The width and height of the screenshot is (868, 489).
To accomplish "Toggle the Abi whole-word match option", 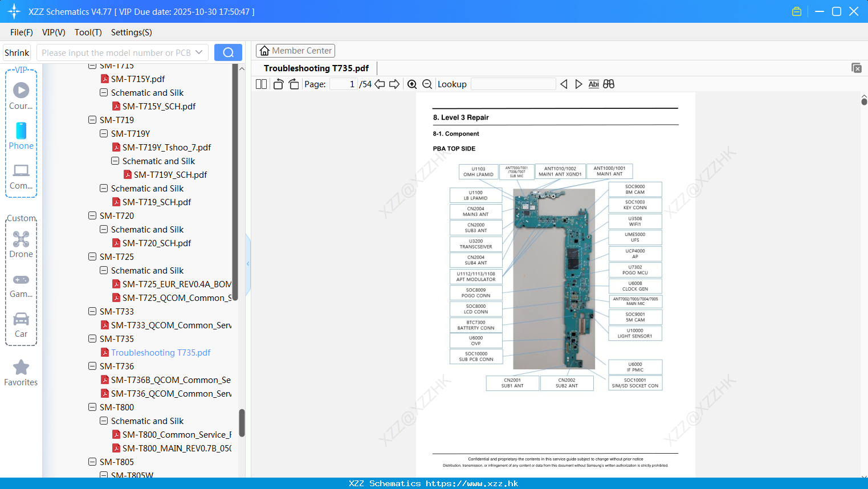I will pyautogui.click(x=593, y=84).
